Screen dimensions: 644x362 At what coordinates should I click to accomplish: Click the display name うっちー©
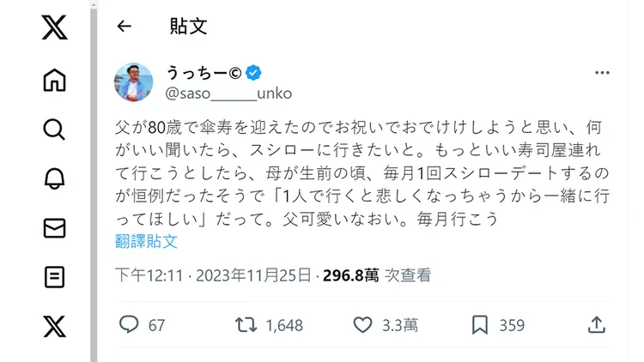pyautogui.click(x=203, y=72)
